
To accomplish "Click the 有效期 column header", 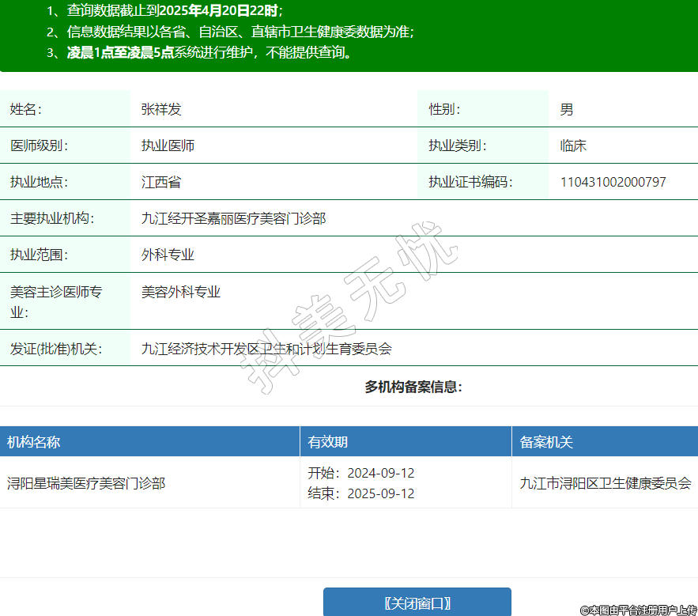I will coord(327,442).
